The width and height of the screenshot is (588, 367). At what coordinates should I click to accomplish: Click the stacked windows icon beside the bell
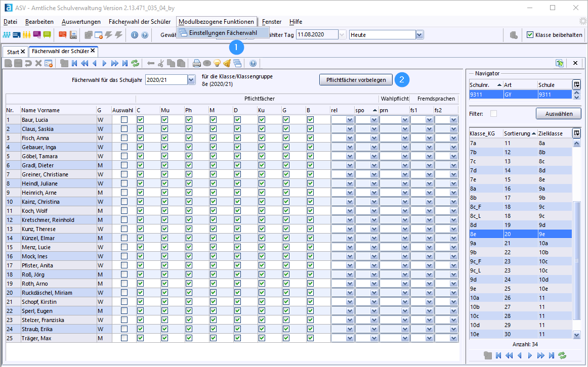pyautogui.click(x=237, y=63)
